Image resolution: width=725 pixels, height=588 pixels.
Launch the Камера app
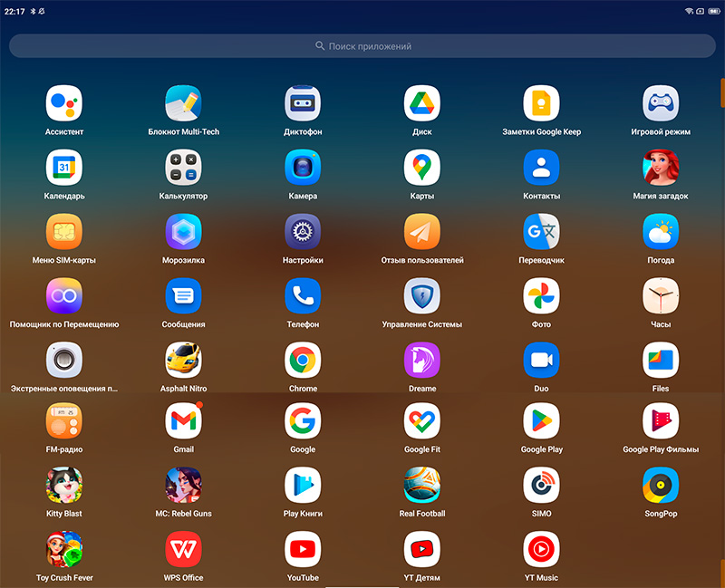pyautogui.click(x=303, y=168)
